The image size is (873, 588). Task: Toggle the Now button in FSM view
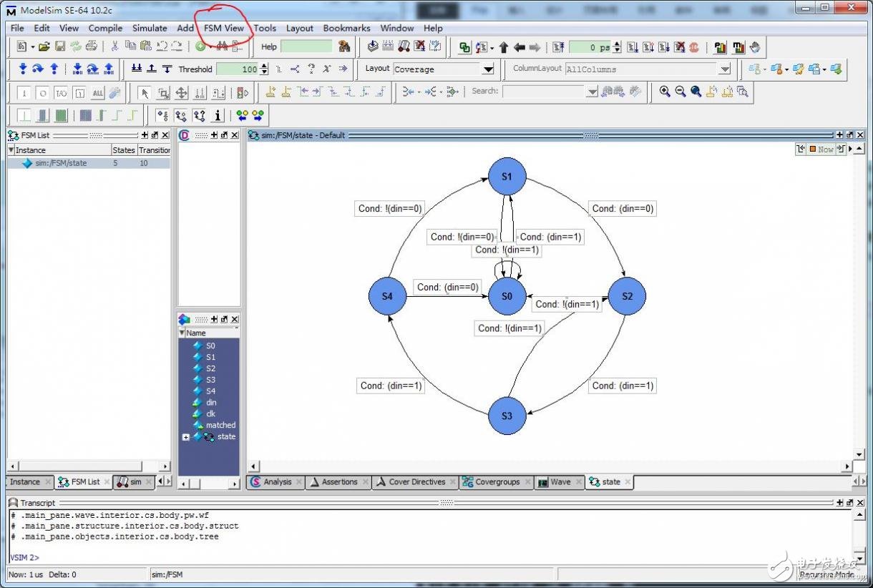[x=821, y=149]
